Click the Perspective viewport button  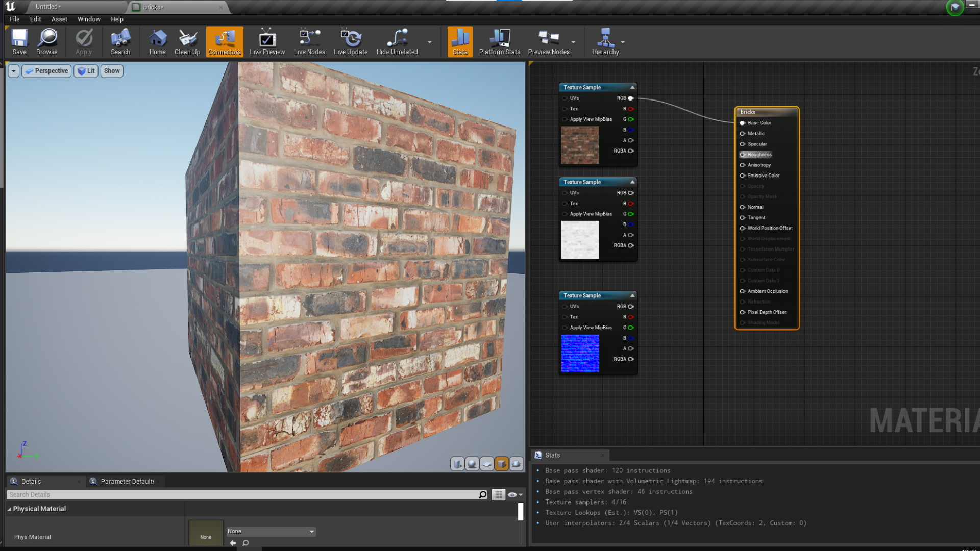coord(46,71)
